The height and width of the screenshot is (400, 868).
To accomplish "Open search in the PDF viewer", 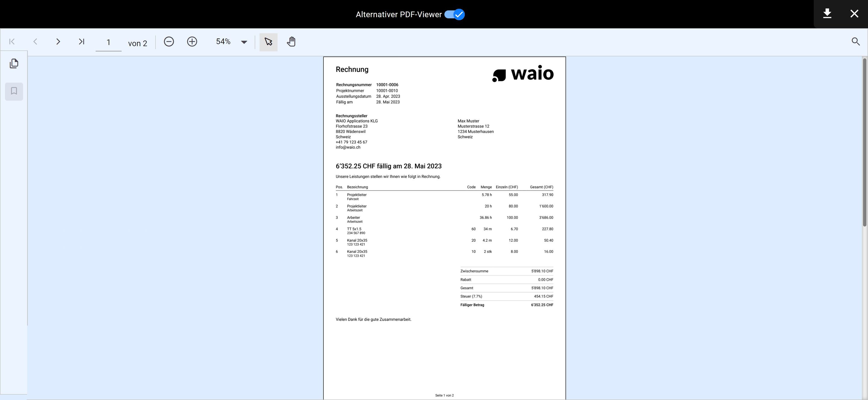I will (x=856, y=42).
